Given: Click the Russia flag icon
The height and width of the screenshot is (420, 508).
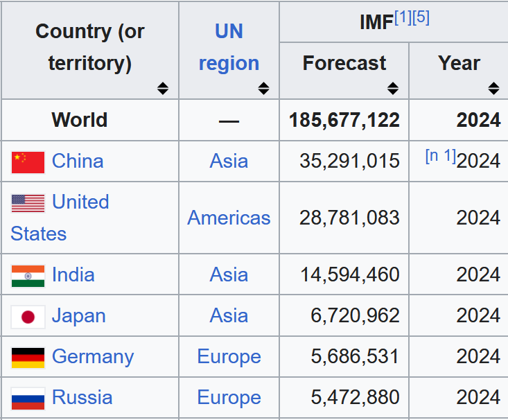Looking at the screenshot, I should [28, 398].
